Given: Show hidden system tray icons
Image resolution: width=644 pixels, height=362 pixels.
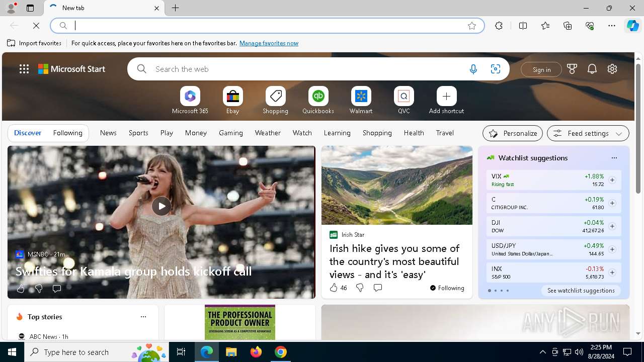Looking at the screenshot, I should pyautogui.click(x=543, y=352).
